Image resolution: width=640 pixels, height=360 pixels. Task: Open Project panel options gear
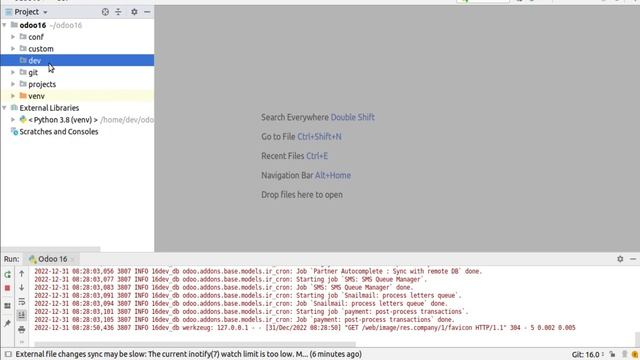coord(134,12)
